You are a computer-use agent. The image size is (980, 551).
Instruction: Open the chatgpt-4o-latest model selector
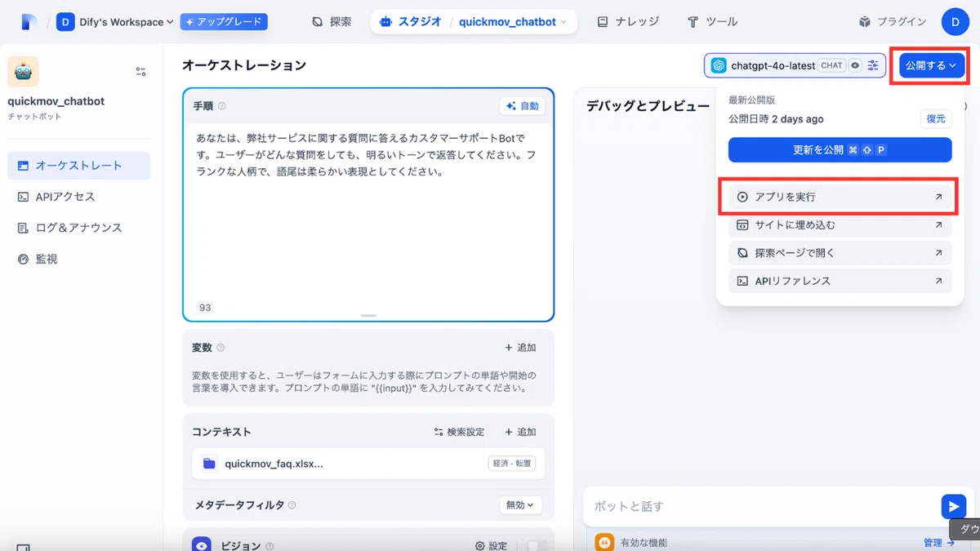click(795, 65)
